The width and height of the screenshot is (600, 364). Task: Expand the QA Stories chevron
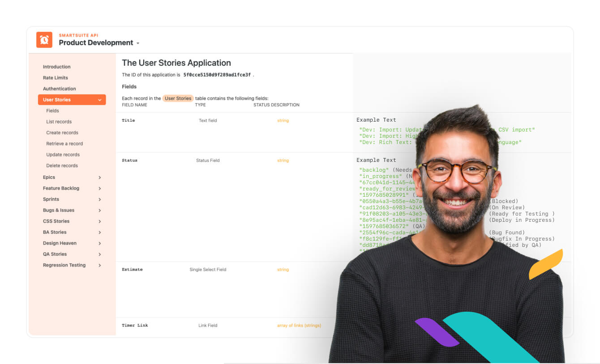[99, 254]
